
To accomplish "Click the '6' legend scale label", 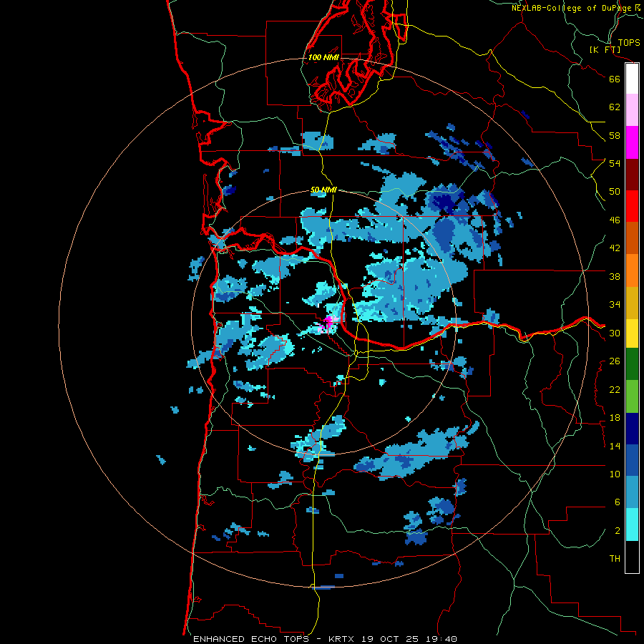I will pos(618,502).
